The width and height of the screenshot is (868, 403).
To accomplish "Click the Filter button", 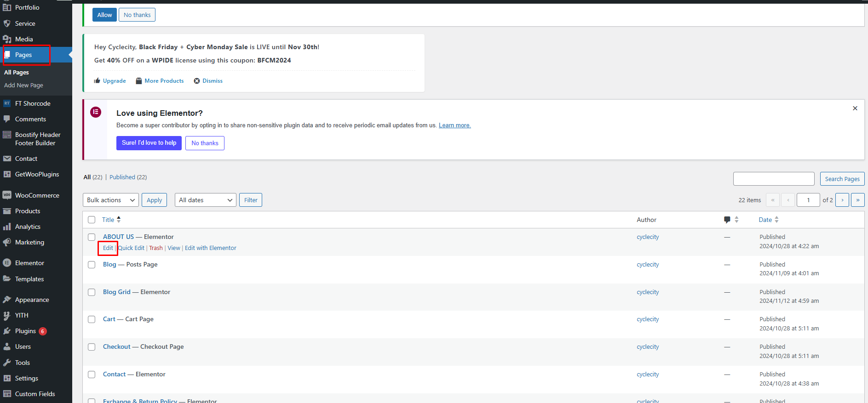I will pos(251,200).
